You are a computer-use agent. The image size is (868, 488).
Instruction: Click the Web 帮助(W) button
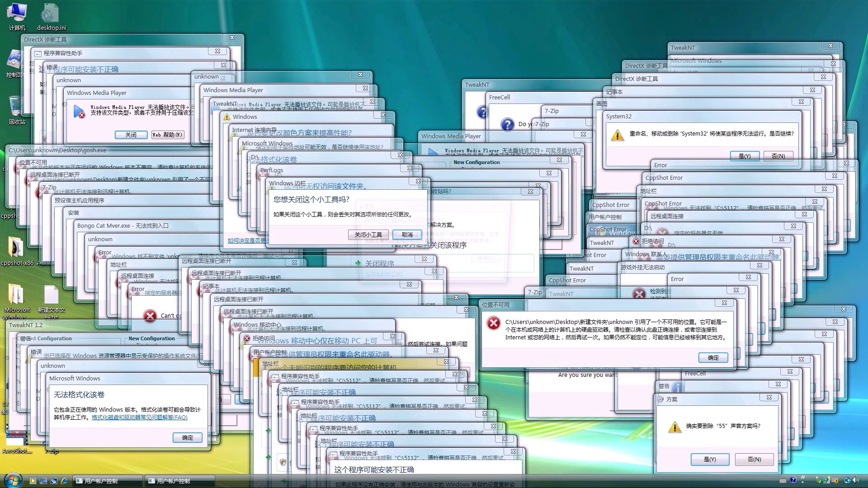[x=167, y=135]
